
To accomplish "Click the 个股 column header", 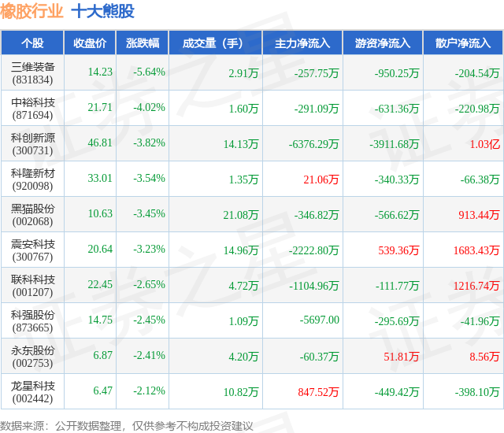I will click(32, 43).
